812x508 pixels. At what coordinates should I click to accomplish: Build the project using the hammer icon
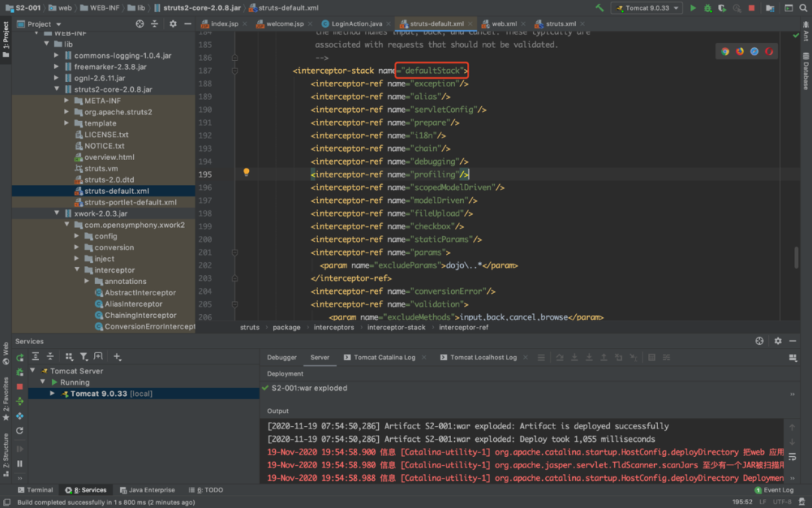[x=599, y=8]
